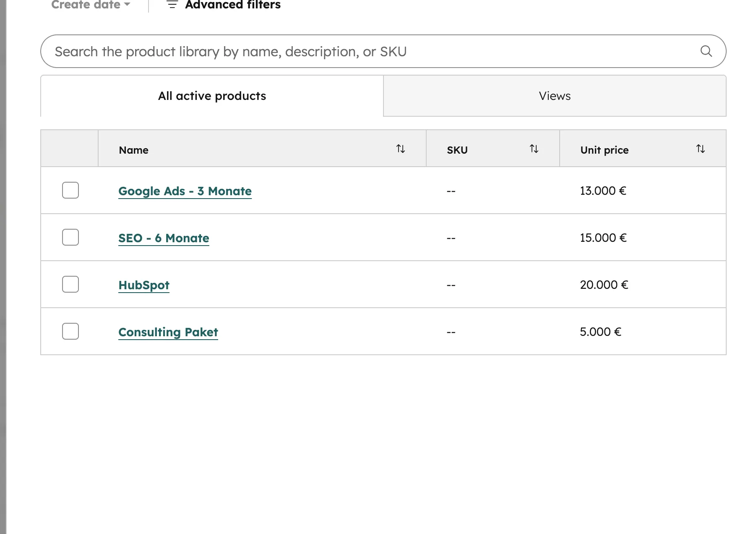Open the SEO - 6 Monate product
The image size is (756, 534).
coord(164,238)
